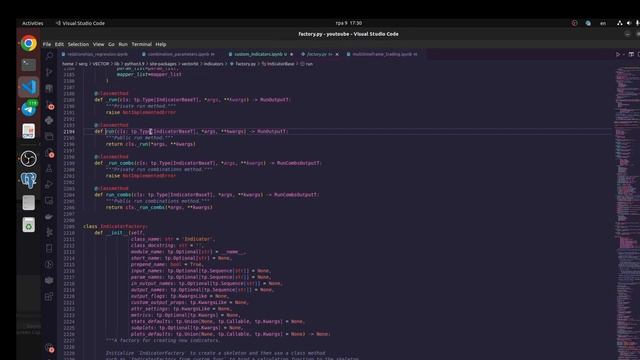Image resolution: width=640 pixels, height=360 pixels.
Task: Click the vectorbt breadcrumb segment
Action: coord(190,64)
